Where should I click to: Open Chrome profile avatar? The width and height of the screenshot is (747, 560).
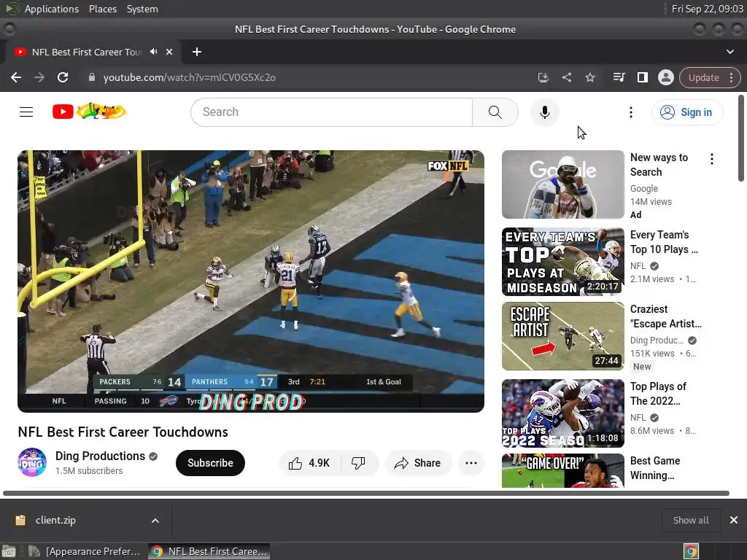(x=665, y=77)
